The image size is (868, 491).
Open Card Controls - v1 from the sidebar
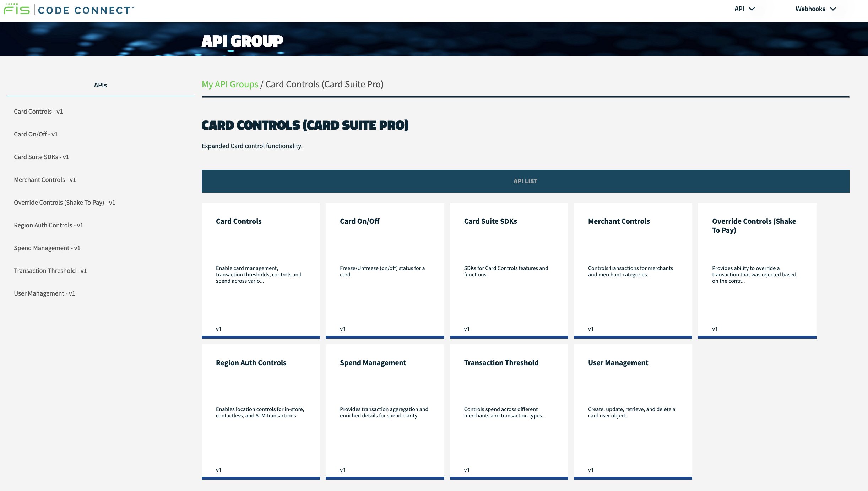point(38,111)
